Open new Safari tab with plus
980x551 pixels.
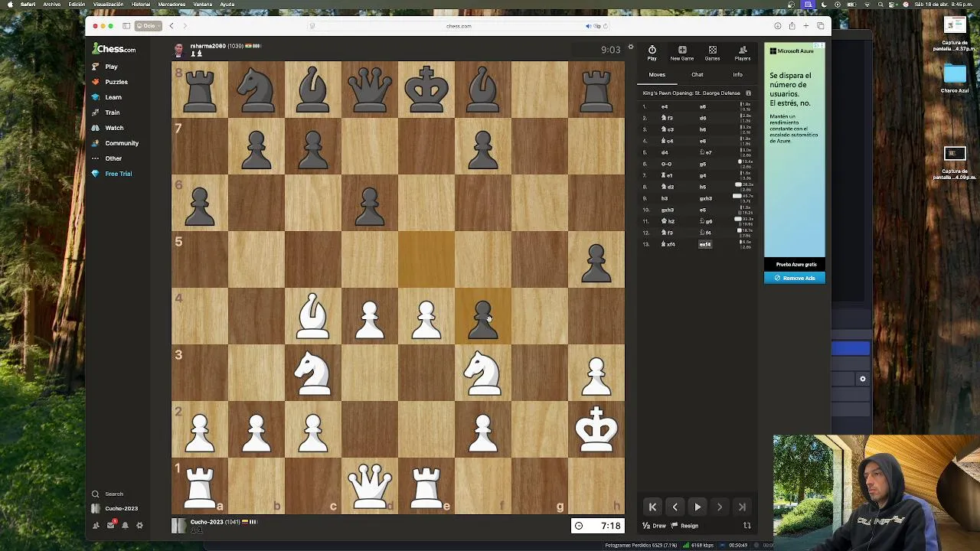[x=805, y=26]
